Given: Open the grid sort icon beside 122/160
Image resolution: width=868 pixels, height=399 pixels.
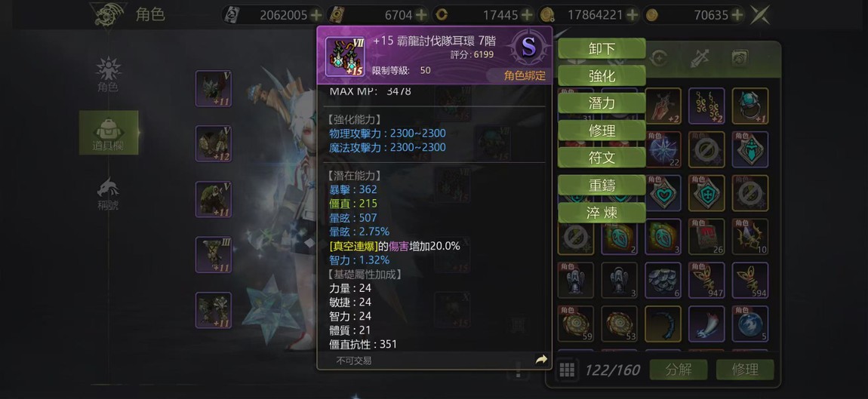Looking at the screenshot, I should point(567,370).
